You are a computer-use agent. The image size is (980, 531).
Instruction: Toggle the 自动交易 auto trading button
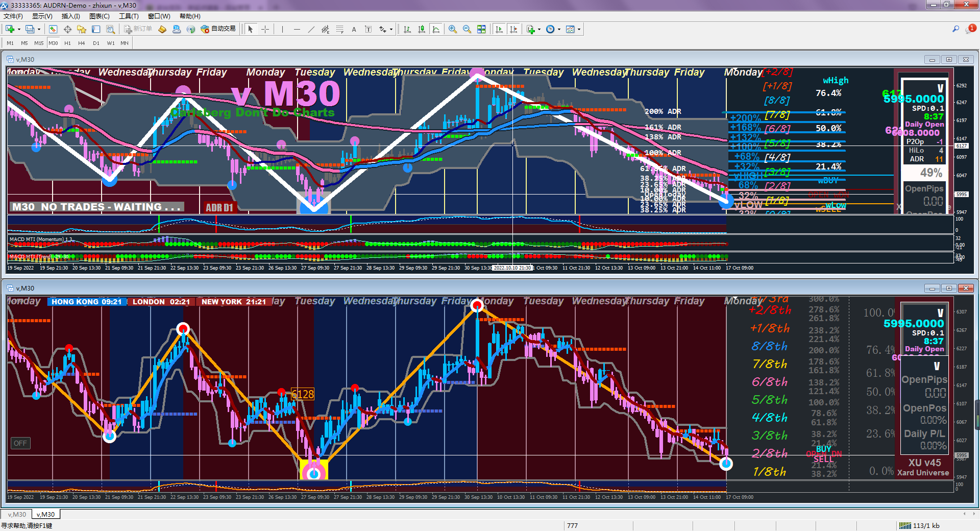pos(218,29)
